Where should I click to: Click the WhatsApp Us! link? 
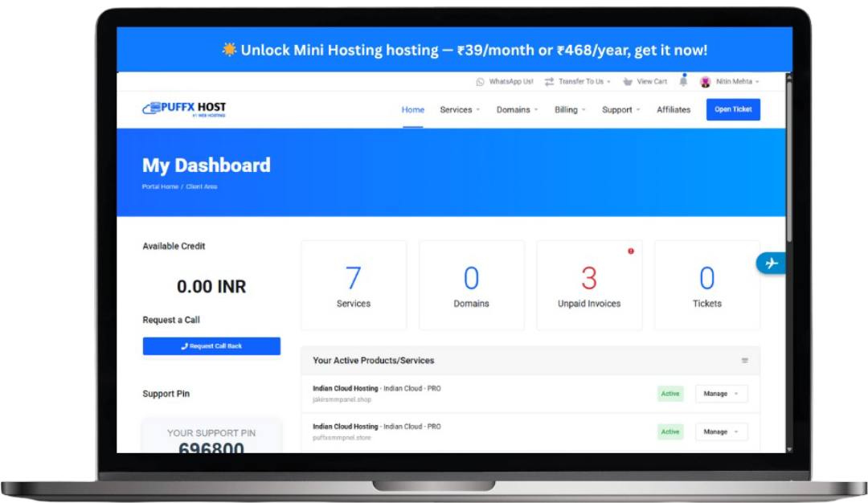tap(511, 81)
